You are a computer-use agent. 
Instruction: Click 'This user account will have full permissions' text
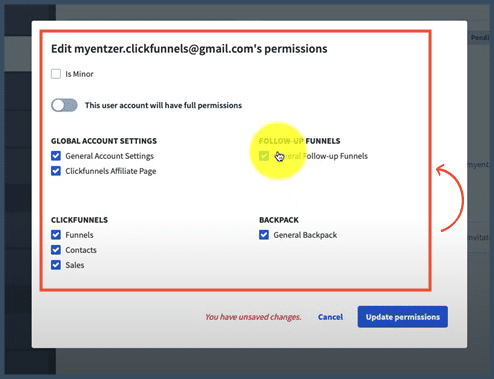(163, 105)
